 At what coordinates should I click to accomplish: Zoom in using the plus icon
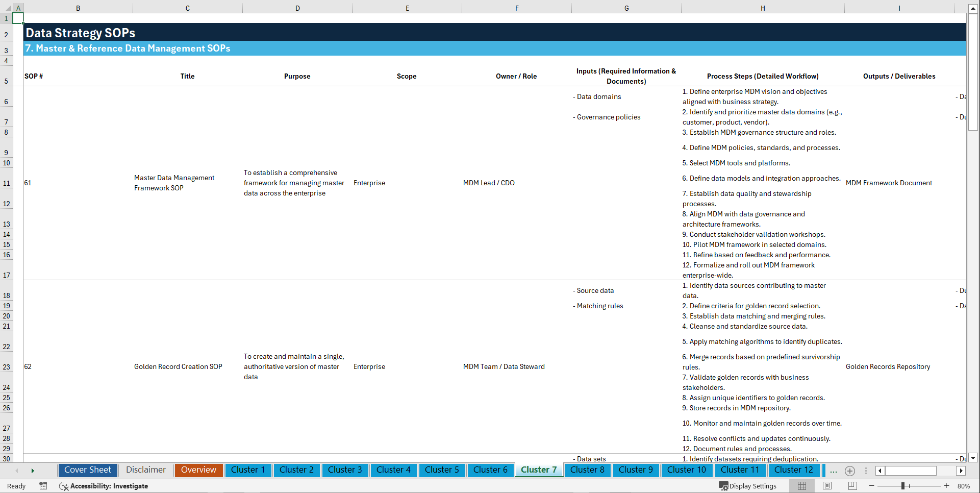[x=947, y=486]
